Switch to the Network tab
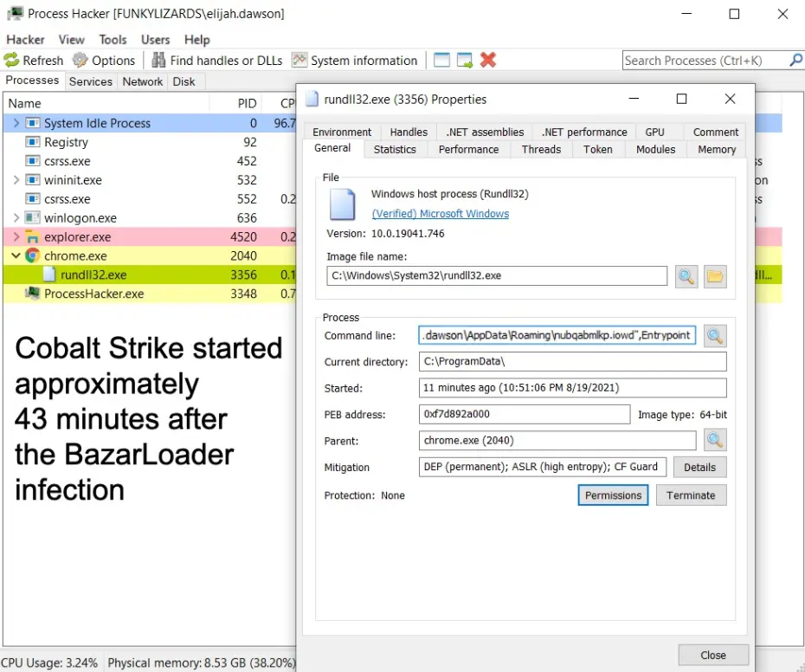The height and width of the screenshot is (672, 805). click(x=142, y=81)
